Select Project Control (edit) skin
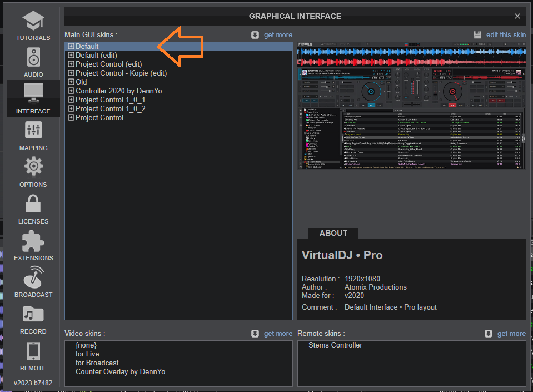 coord(109,64)
